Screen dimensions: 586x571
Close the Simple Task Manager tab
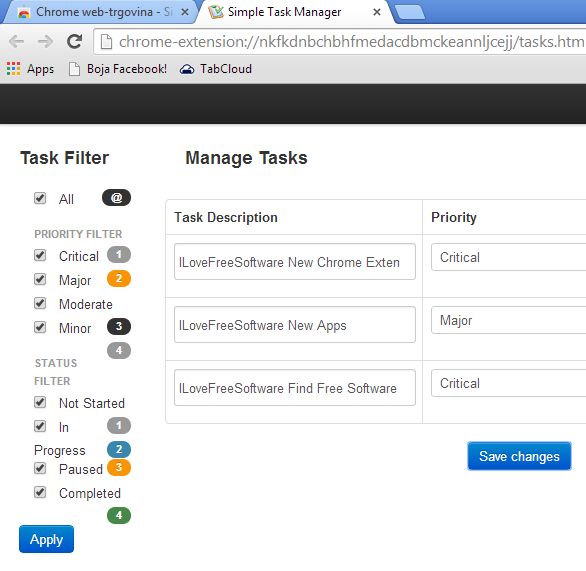(377, 12)
